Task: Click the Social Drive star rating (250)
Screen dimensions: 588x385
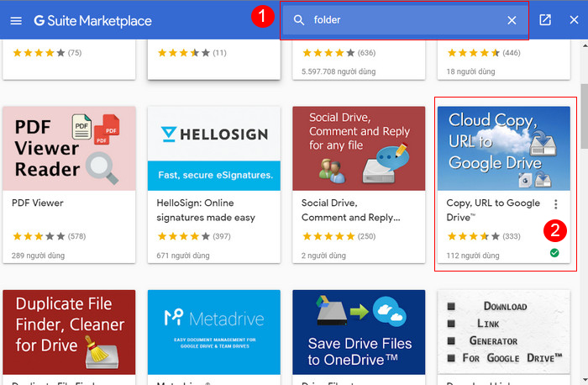Action: (x=339, y=236)
